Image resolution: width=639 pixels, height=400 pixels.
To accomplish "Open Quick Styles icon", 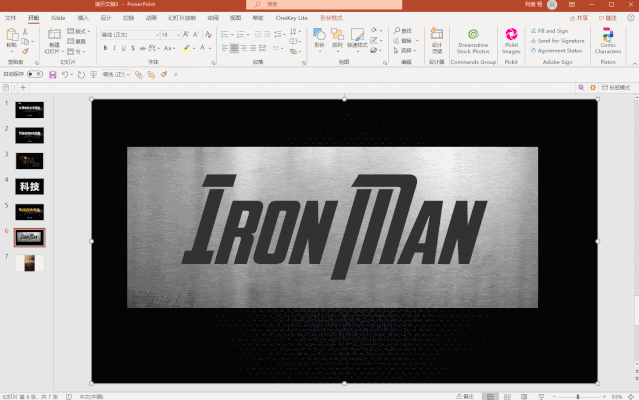I will pyautogui.click(x=357, y=35).
